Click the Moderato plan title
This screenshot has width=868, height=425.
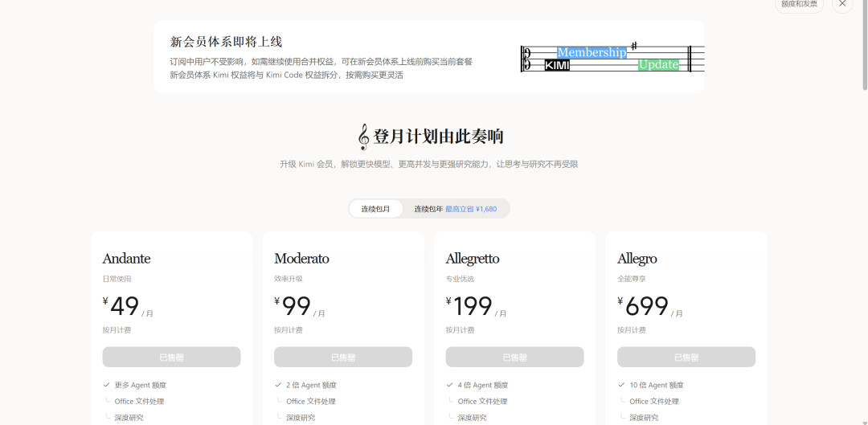coord(301,259)
